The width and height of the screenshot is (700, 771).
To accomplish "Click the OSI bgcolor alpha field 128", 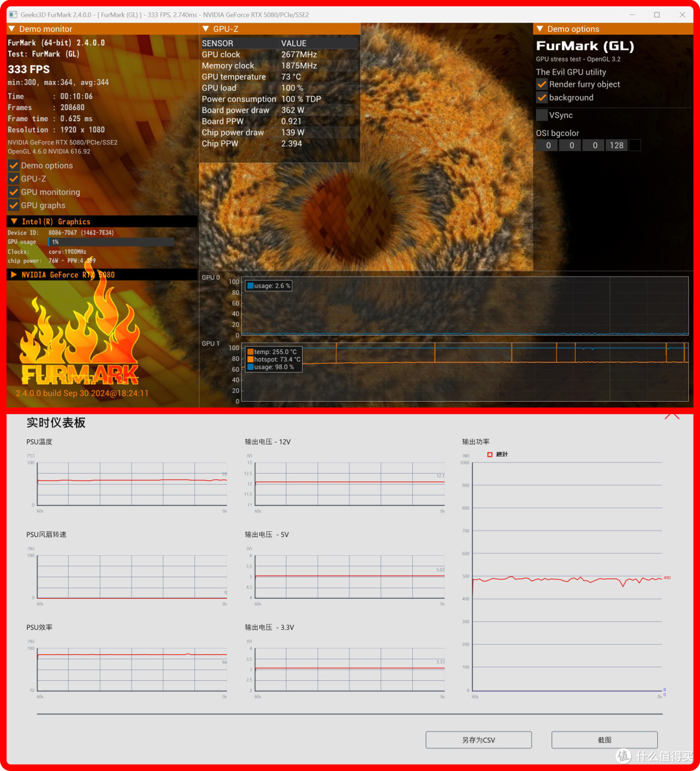I will point(616,146).
